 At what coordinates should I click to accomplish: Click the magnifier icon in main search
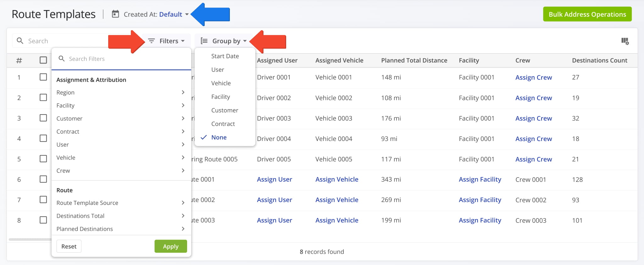coord(20,41)
